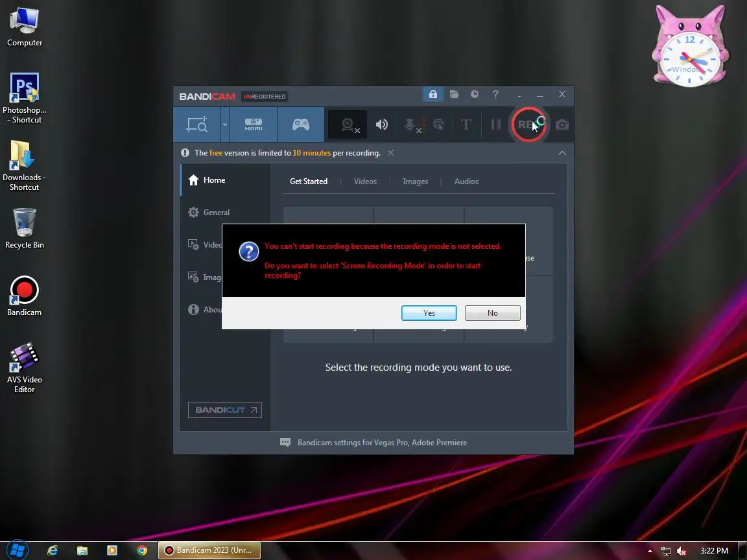
Task: Switch to Images tab
Action: pos(416,181)
